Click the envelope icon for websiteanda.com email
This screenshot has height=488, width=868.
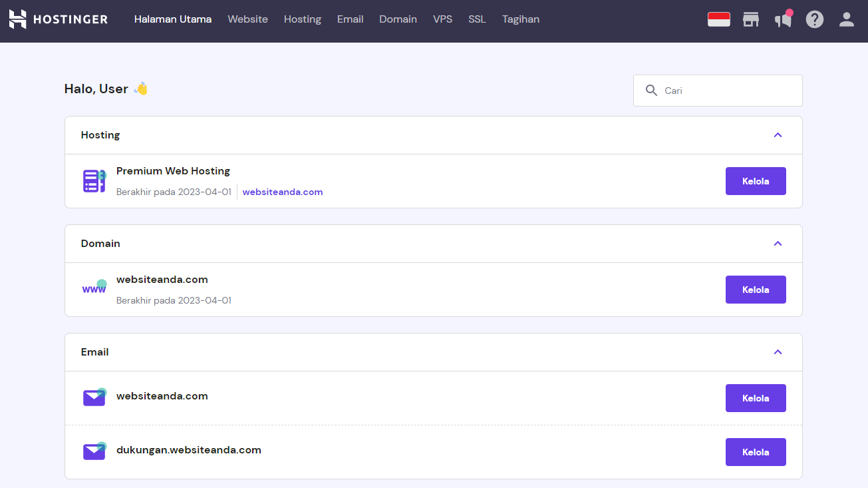[94, 397]
